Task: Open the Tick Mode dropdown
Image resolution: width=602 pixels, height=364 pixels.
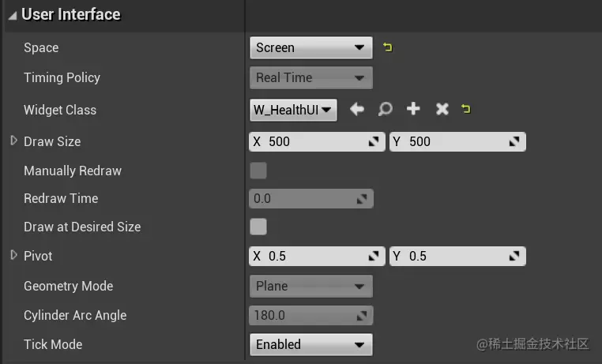Action: coord(310,344)
